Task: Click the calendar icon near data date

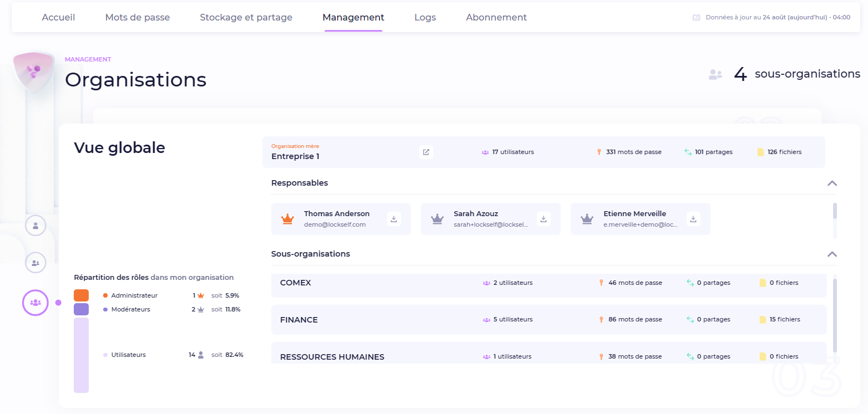Action: point(696,18)
